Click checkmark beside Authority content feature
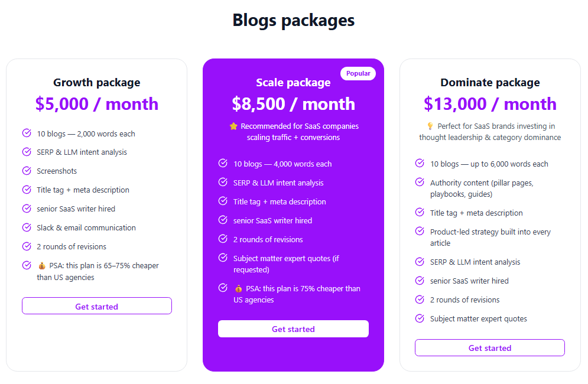 pos(420,182)
